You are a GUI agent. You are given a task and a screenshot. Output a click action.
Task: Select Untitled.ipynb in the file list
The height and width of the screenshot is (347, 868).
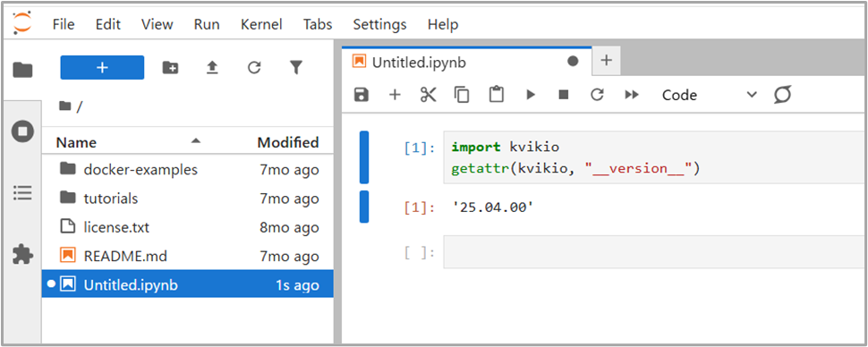(x=188, y=284)
